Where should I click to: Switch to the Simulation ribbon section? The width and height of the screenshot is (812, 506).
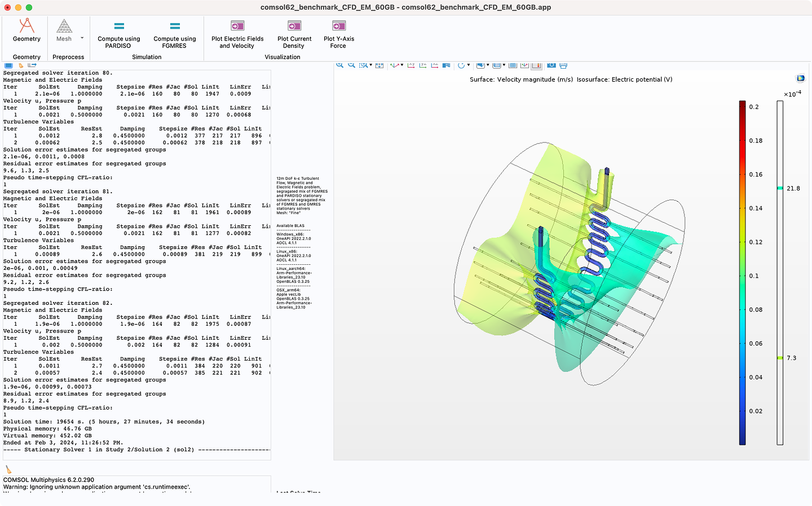pos(147,57)
